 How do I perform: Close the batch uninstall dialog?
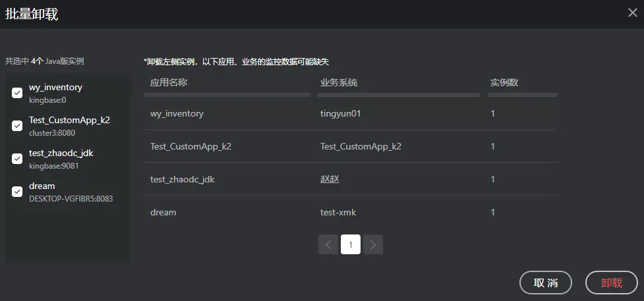point(632,12)
